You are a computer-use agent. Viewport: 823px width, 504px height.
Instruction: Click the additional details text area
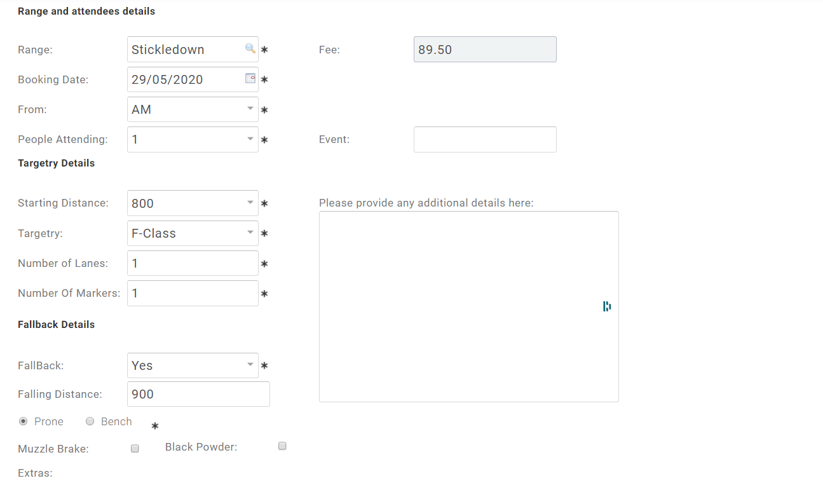coord(468,306)
